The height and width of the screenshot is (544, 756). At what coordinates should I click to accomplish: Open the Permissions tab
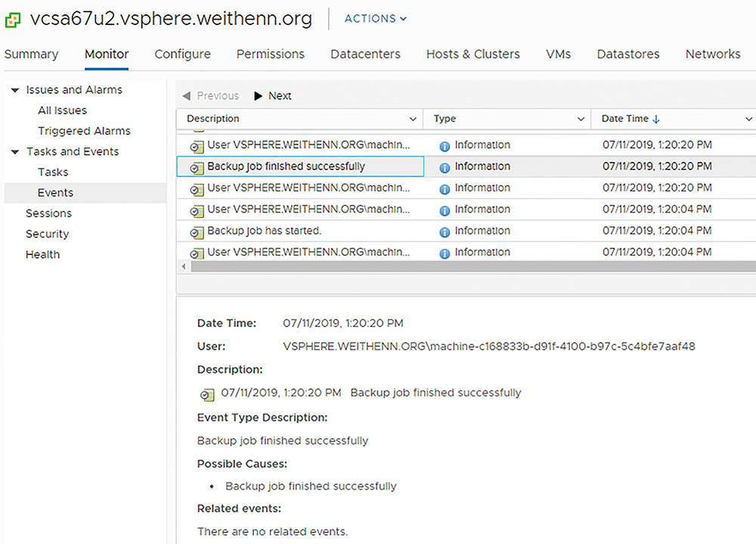point(271,54)
